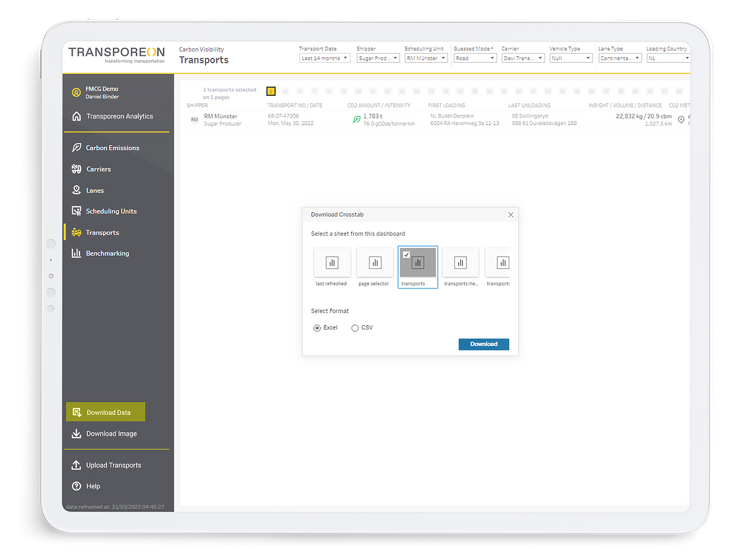Click the Transporeon Analytics home icon
This screenshot has height=560, width=748.
click(76, 116)
